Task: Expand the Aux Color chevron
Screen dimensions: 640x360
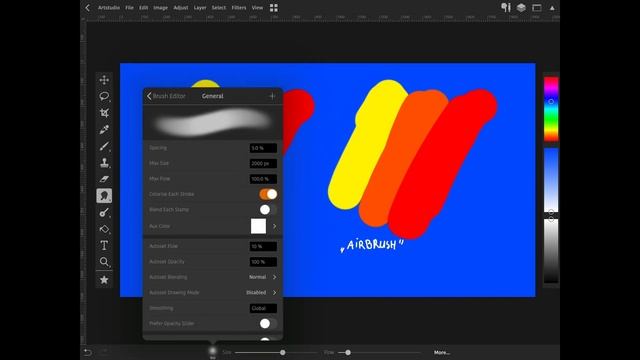Action: (x=274, y=226)
